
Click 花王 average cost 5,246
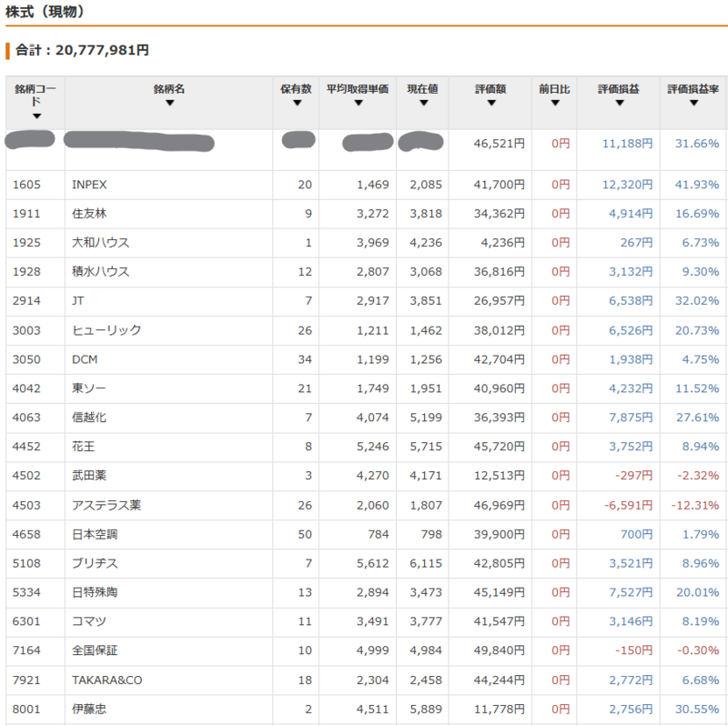[373, 447]
